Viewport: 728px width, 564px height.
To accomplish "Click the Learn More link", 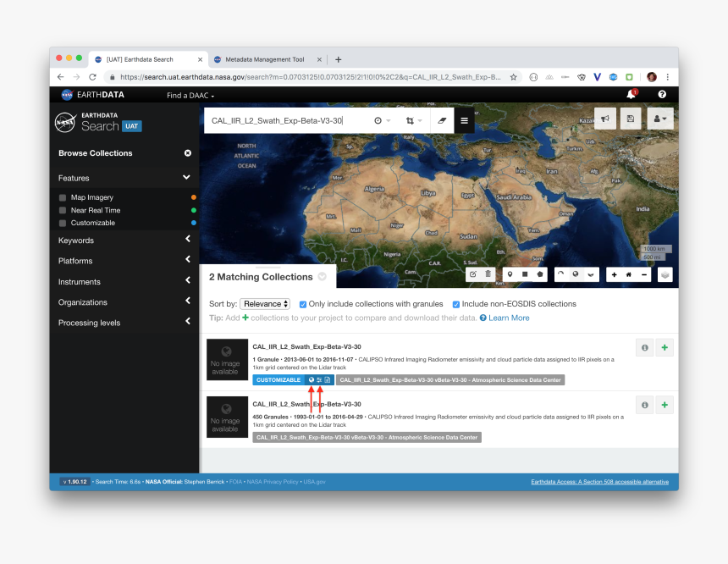I will [x=508, y=318].
